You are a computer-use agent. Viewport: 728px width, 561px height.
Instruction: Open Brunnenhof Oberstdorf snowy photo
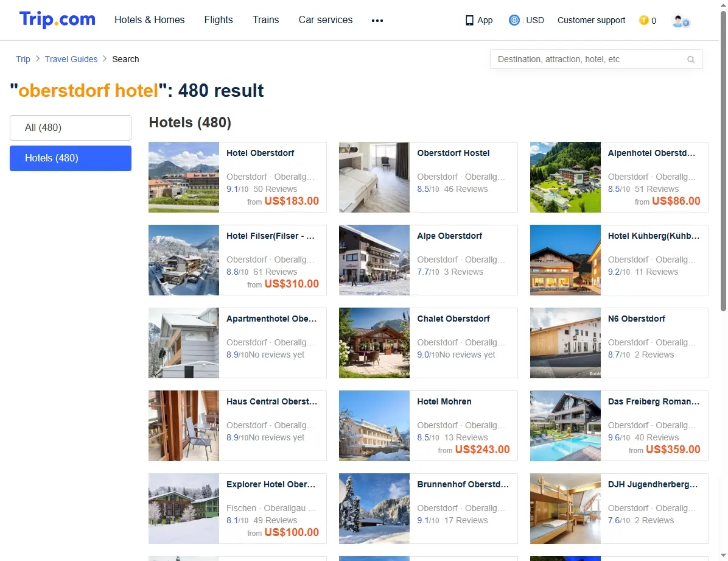coord(374,509)
